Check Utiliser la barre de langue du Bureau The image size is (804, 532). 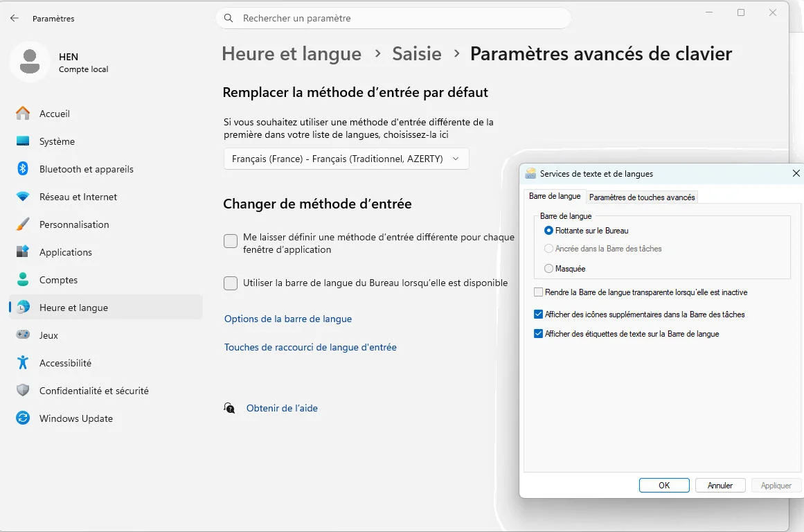click(231, 283)
